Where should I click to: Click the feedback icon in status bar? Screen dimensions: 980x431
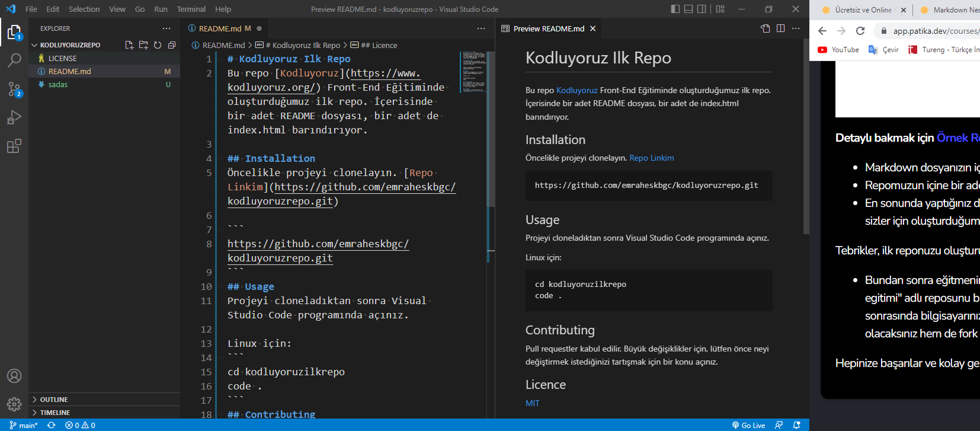point(779,425)
